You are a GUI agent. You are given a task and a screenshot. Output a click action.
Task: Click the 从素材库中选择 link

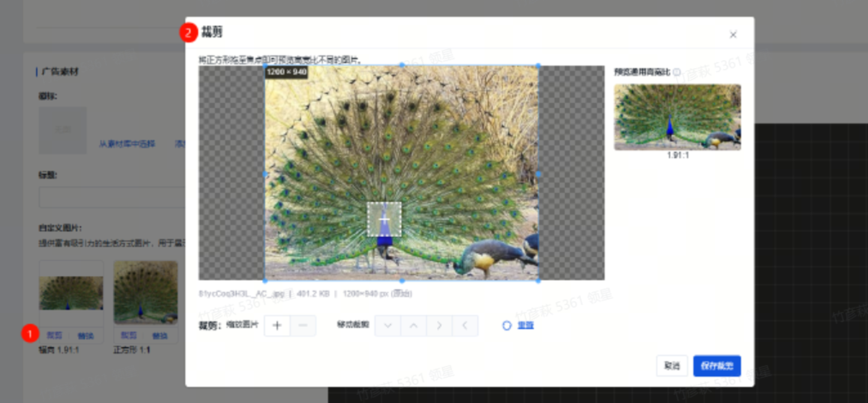[x=127, y=144]
